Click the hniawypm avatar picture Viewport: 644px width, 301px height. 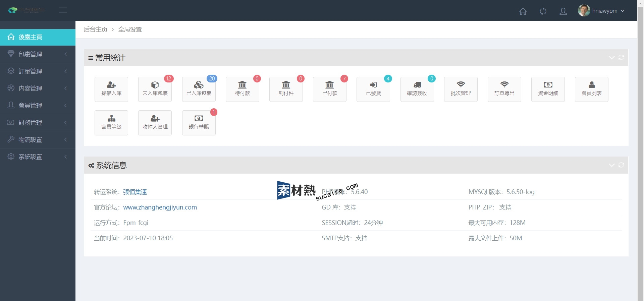[584, 10]
